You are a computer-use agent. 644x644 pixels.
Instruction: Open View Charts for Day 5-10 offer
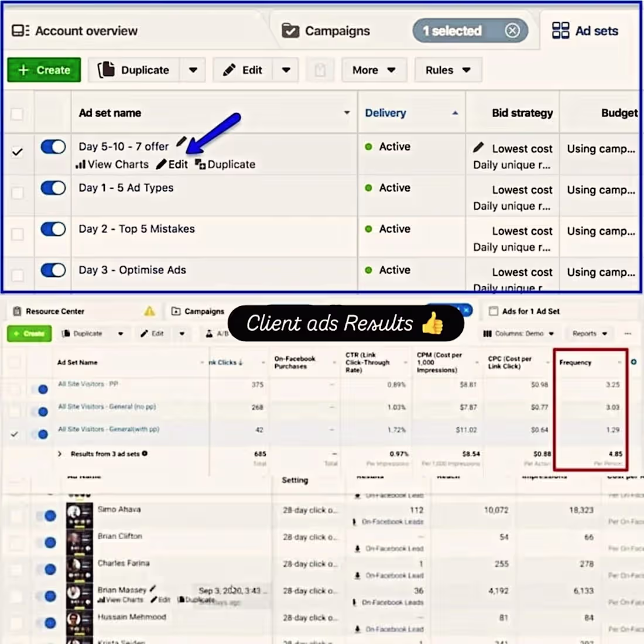112,165
